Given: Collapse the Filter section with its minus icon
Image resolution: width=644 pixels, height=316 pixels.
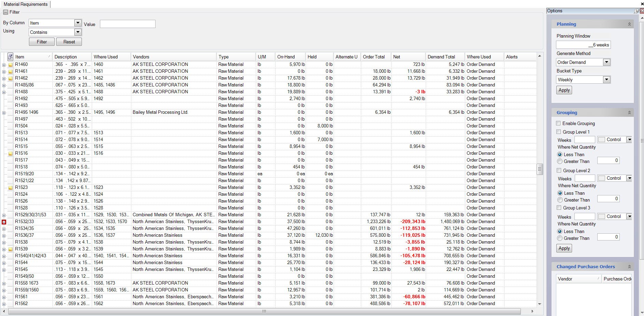Looking at the screenshot, I should pos(5,12).
